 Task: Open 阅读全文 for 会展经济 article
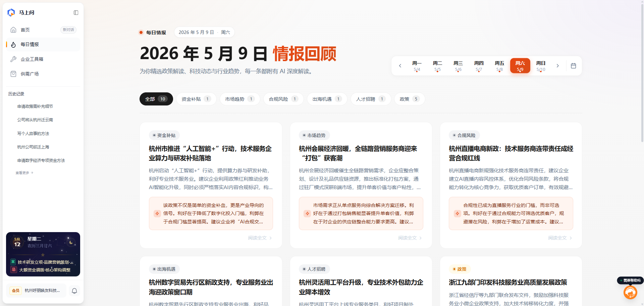410,238
